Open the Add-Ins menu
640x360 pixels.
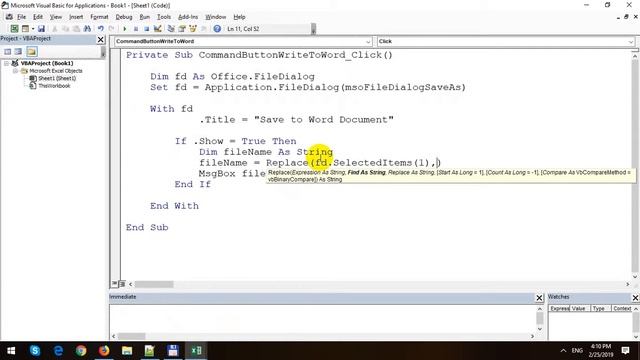(x=188, y=17)
